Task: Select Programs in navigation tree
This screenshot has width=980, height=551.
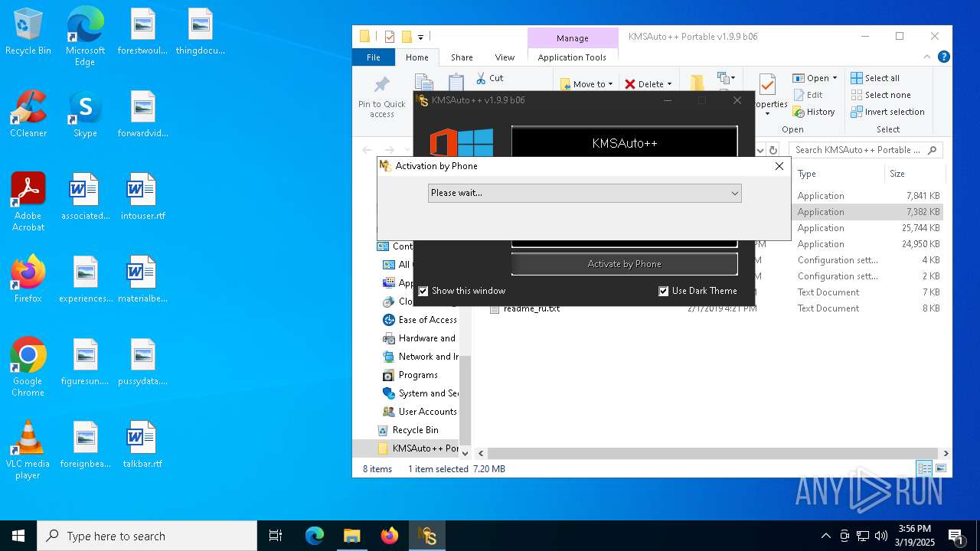Action: point(418,375)
